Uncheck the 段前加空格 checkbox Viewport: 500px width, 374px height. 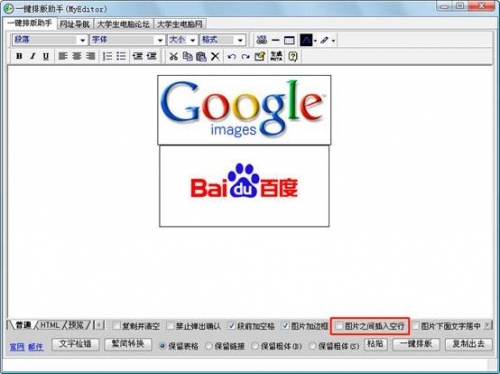point(231,326)
